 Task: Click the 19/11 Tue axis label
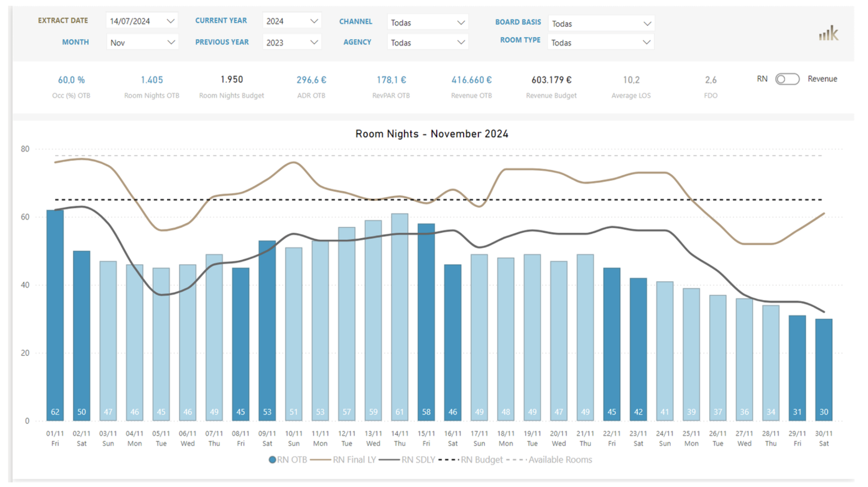click(532, 438)
